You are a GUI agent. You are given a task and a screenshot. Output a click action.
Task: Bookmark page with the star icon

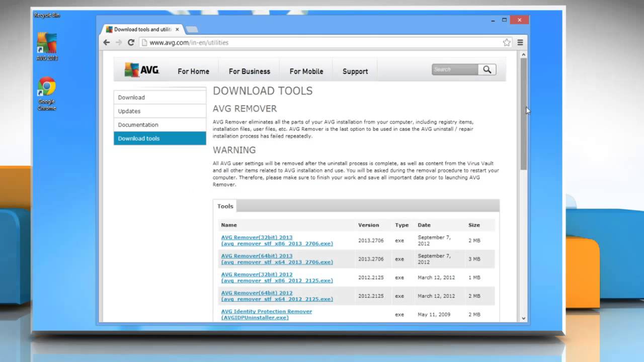coord(507,43)
